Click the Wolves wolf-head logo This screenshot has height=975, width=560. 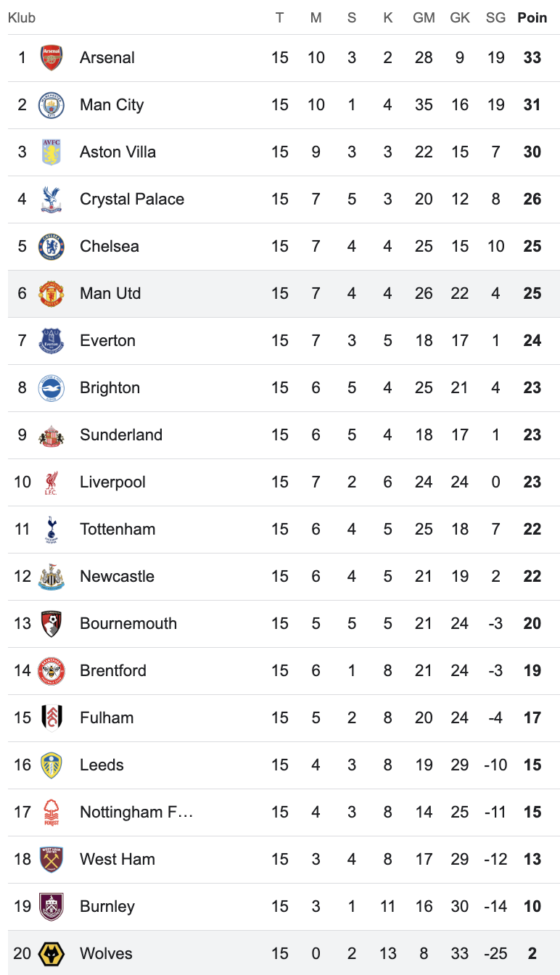52,954
